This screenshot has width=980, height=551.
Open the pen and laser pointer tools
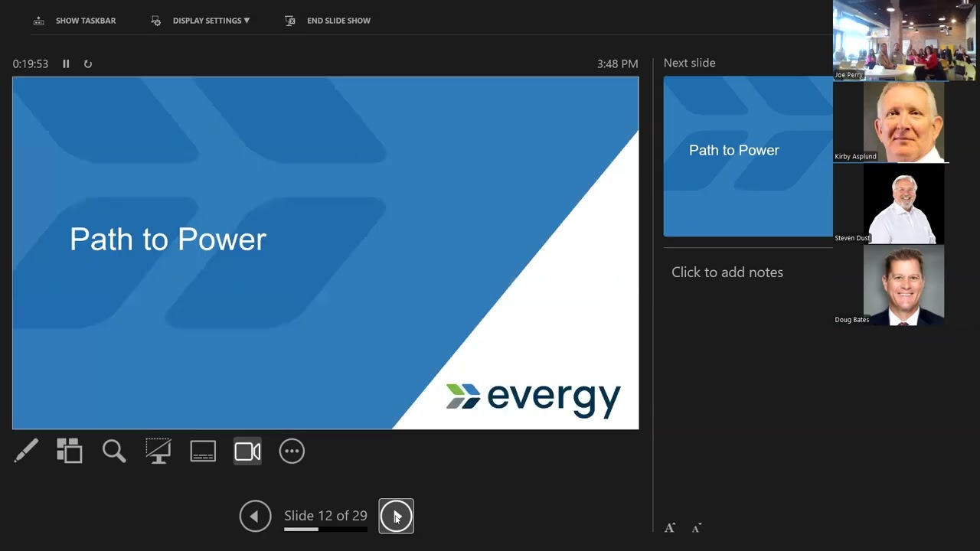tap(26, 452)
